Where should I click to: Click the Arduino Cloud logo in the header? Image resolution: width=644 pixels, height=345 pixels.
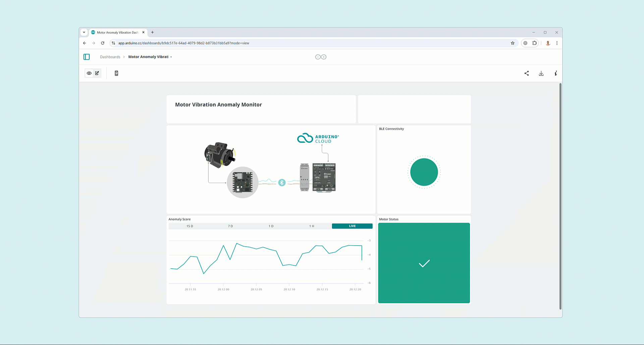(x=320, y=57)
